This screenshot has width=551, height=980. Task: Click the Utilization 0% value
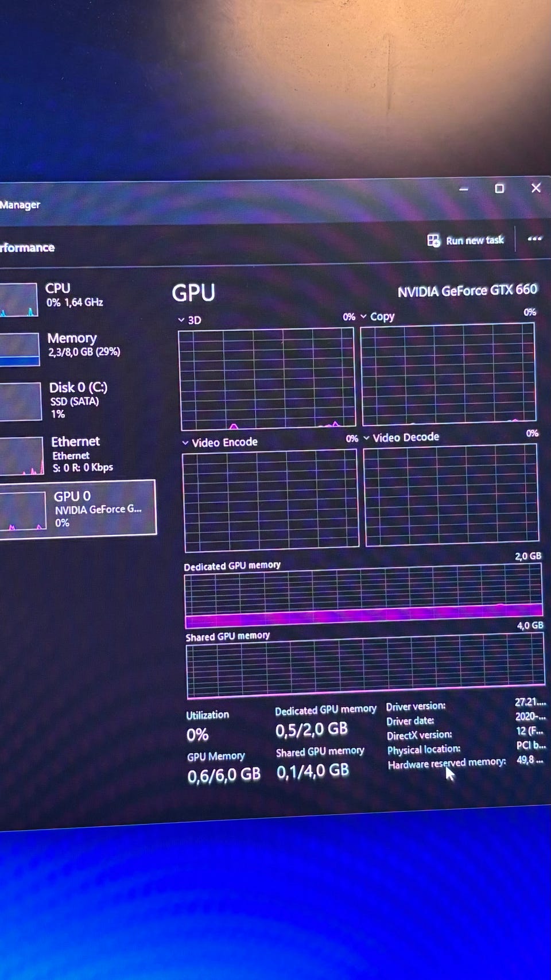point(197,735)
